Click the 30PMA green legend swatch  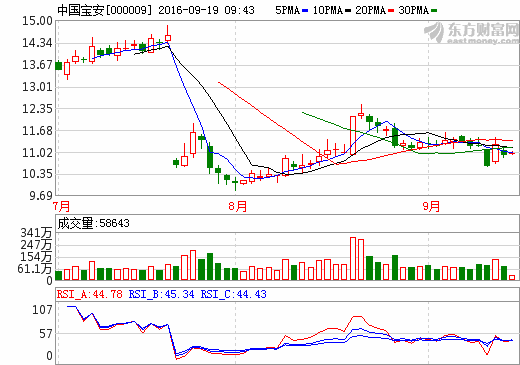(434, 11)
